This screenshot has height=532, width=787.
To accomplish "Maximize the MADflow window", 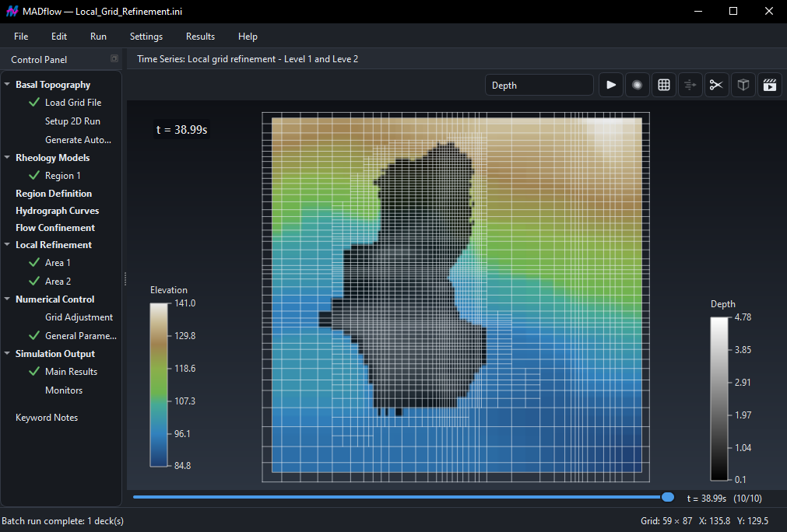I will (733, 11).
